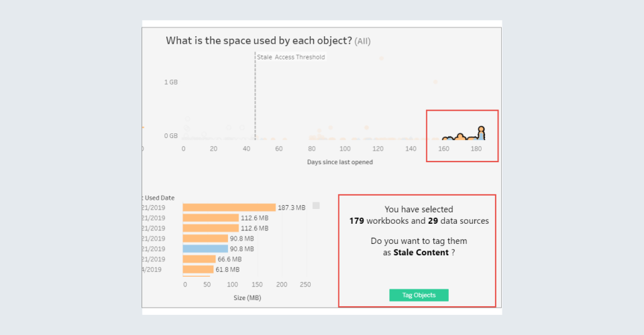Click the gray square beside the 187.3 MB bar
644x335 pixels.
tap(316, 206)
